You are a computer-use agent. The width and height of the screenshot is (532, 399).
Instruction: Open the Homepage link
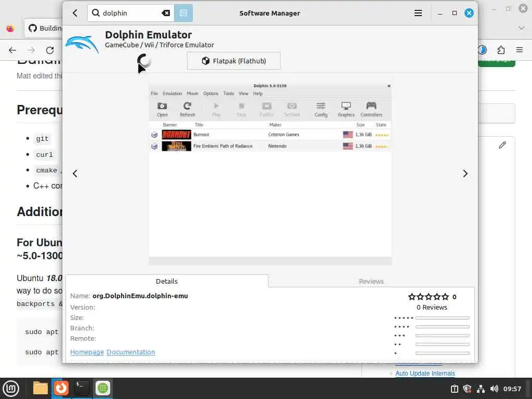coord(87,352)
